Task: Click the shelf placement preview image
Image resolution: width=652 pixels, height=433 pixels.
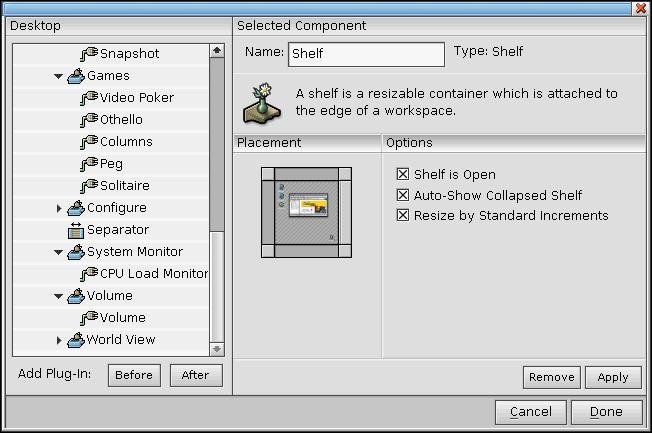Action: 306,211
